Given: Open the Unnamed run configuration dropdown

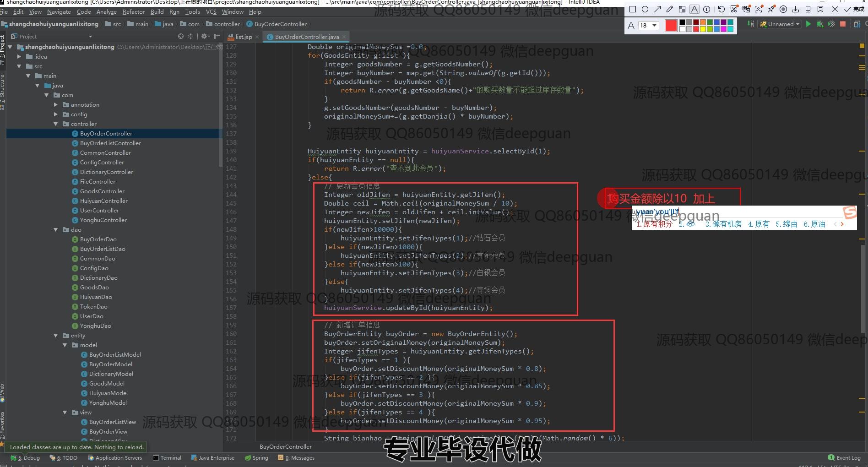Looking at the screenshot, I should tap(780, 24).
